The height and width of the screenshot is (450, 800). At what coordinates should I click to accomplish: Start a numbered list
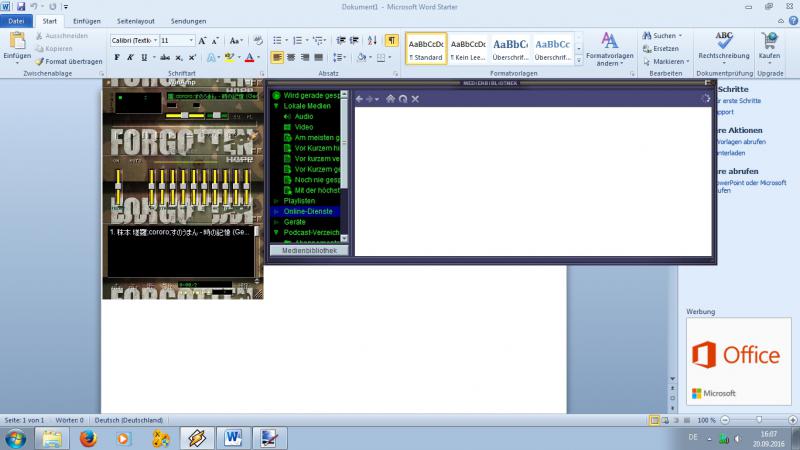pyautogui.click(x=298, y=41)
